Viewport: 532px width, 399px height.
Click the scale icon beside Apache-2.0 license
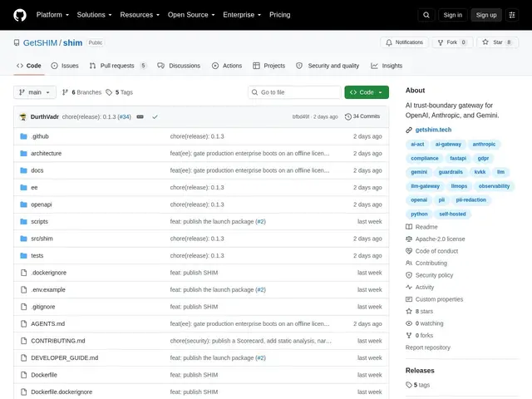coord(409,239)
